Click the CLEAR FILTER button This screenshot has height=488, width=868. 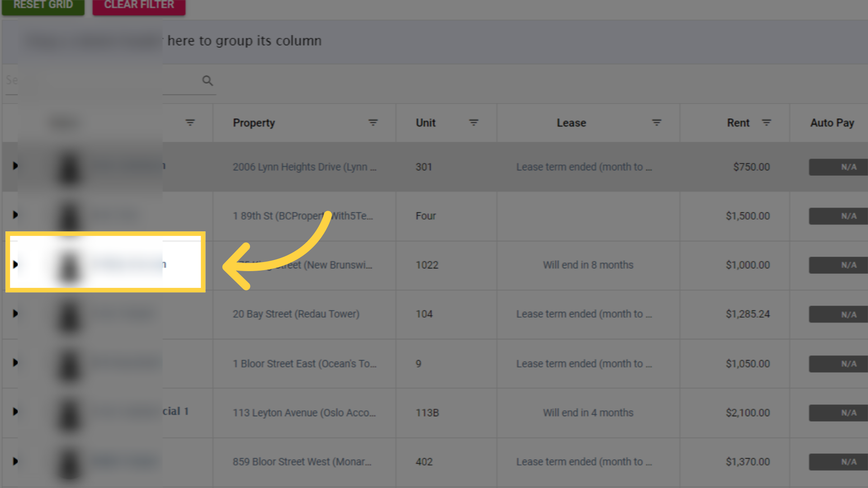pos(138,5)
